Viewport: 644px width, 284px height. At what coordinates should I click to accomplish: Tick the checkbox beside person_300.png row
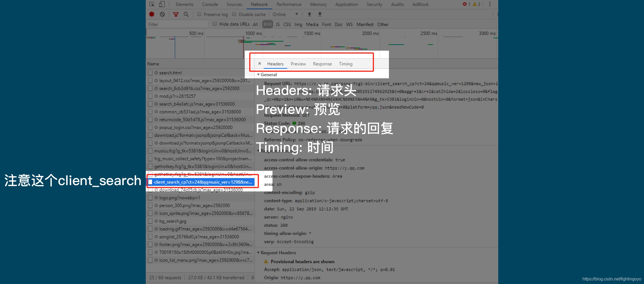(x=150, y=205)
